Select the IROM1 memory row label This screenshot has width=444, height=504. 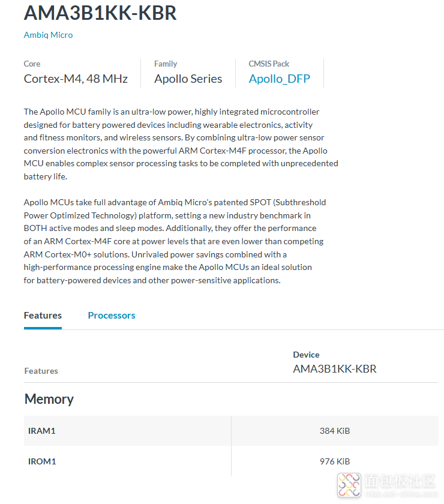(x=42, y=461)
